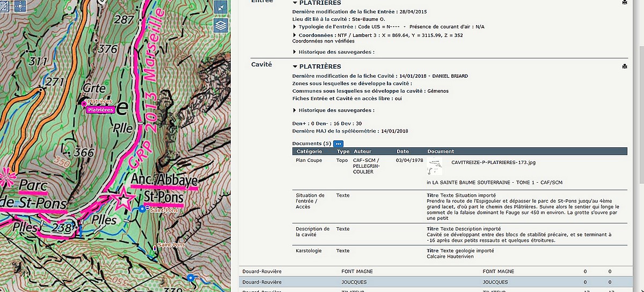Click the magenta Platrières map label
This screenshot has height=292, width=644.
pyautogui.click(x=100, y=110)
